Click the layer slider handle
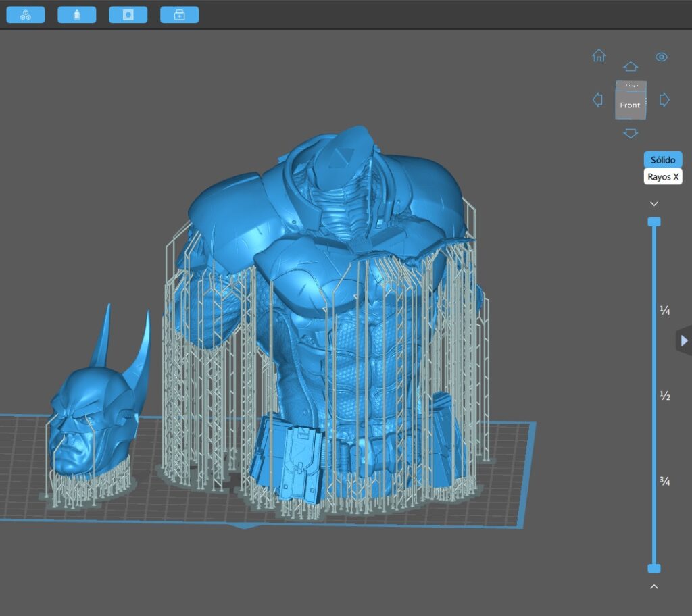This screenshot has height=616, width=692. (x=653, y=221)
